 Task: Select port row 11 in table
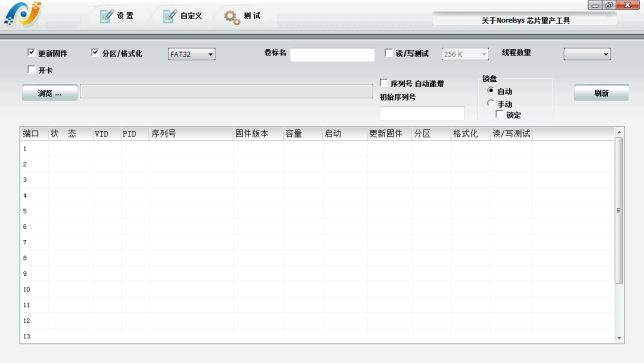[x=317, y=305]
